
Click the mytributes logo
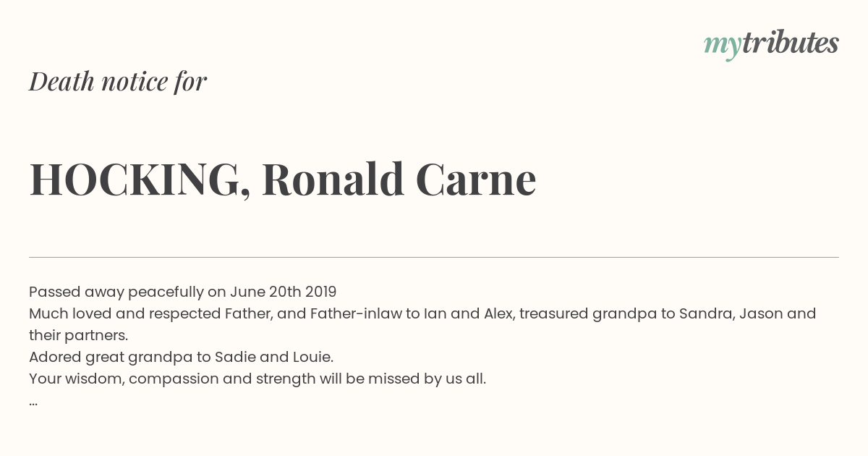pos(771,44)
